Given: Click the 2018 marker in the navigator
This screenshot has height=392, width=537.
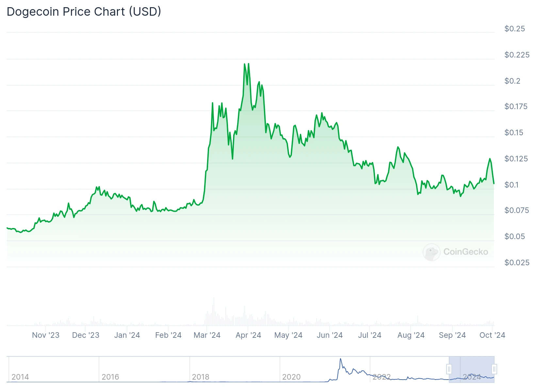Looking at the screenshot, I should [201, 377].
